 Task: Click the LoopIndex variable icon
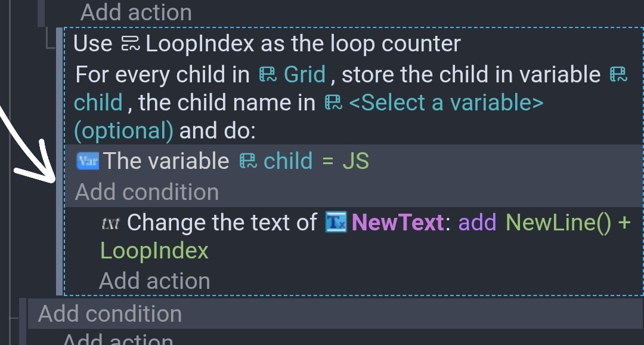[x=130, y=44]
